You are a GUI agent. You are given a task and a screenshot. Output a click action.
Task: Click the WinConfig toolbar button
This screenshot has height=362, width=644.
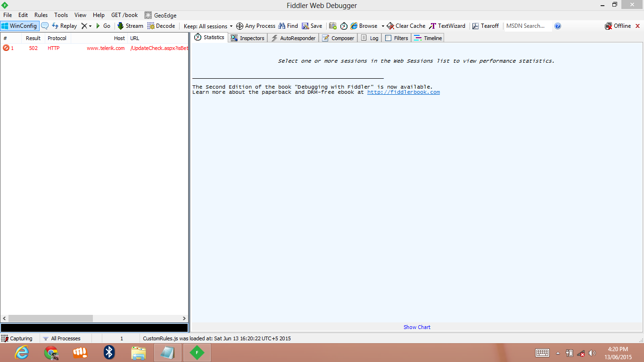click(x=19, y=26)
